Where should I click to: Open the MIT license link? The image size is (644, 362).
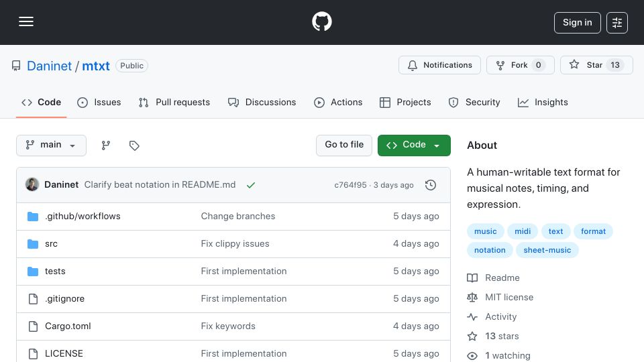point(500,297)
